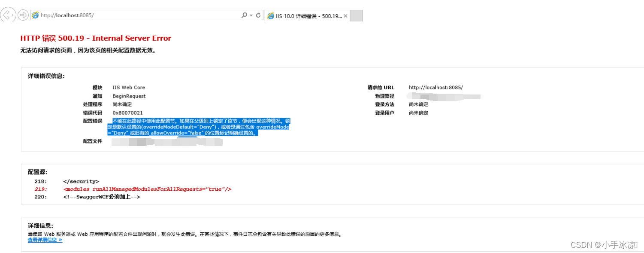Viewport: 644px width, 253px height.
Task: Click the BeginRequest notification value
Action: coord(129,96)
